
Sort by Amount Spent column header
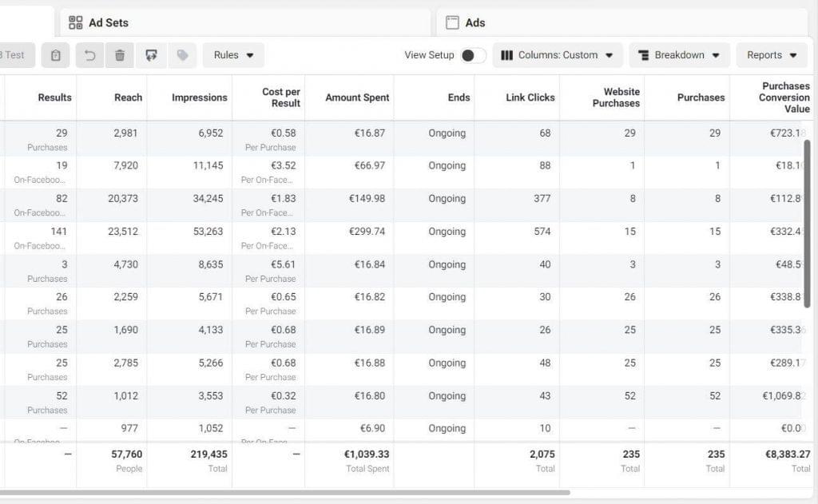(x=357, y=97)
